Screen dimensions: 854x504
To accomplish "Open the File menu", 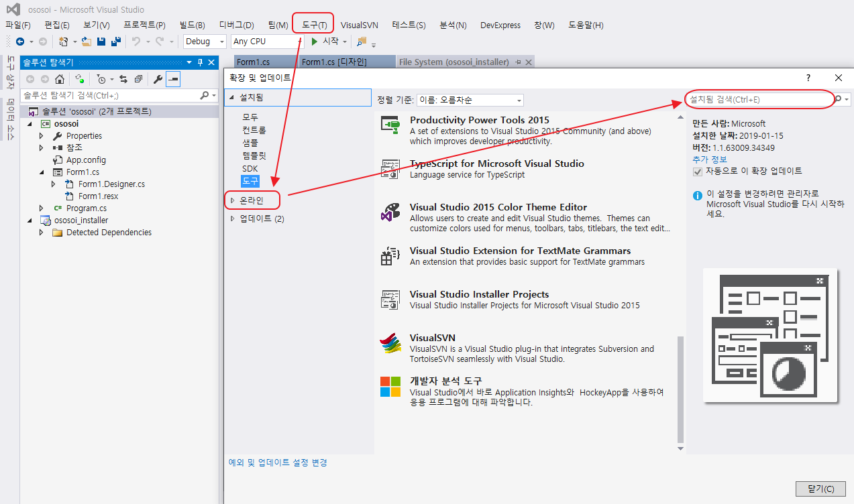I will click(x=18, y=25).
